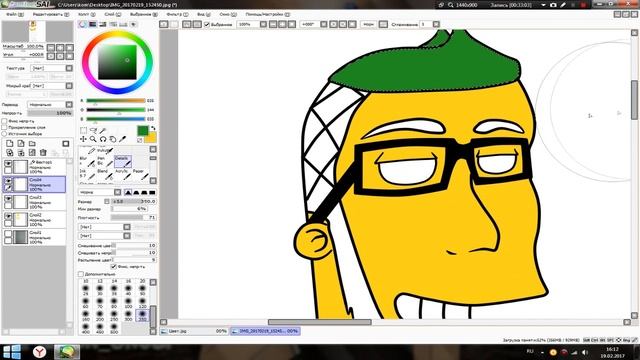Select the hand pan tool
640x360 pixels.
113,139
